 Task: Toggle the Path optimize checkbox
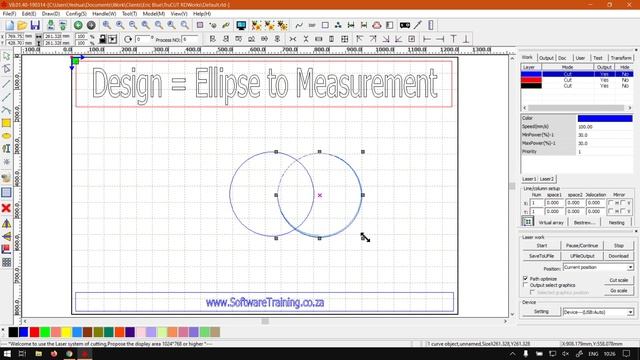525,278
